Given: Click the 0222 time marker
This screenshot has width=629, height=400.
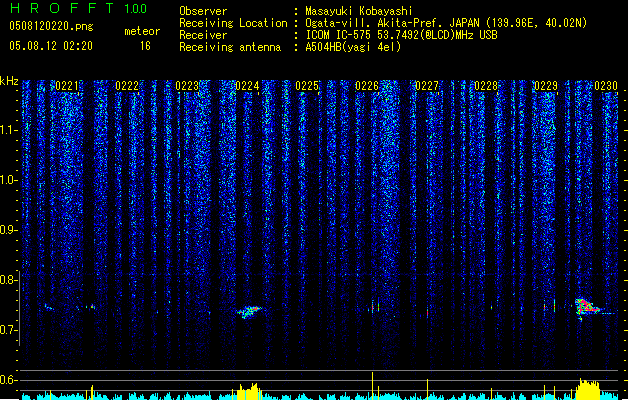Looking at the screenshot, I should (x=127, y=86).
